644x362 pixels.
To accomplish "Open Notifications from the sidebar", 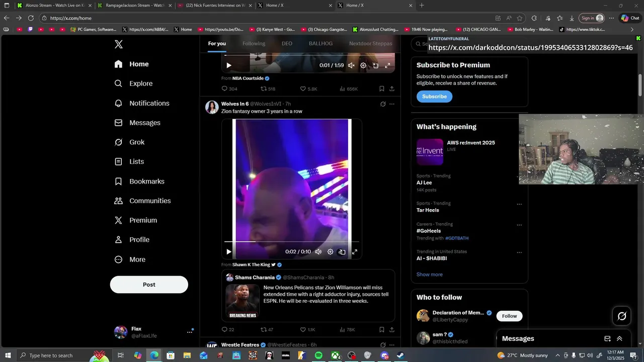I will point(142,103).
